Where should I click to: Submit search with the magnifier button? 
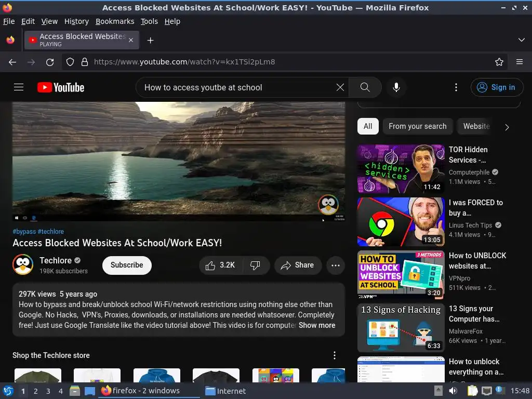365,87
